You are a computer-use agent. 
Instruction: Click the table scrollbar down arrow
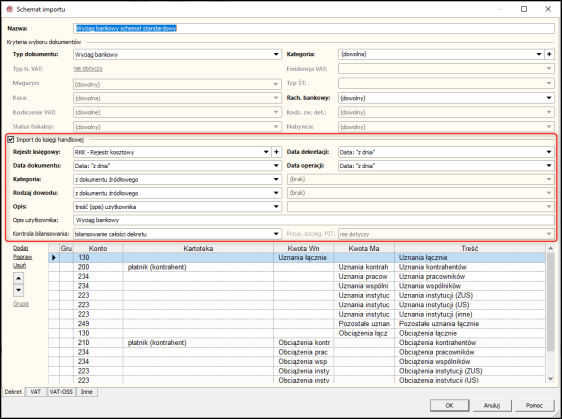point(550,378)
